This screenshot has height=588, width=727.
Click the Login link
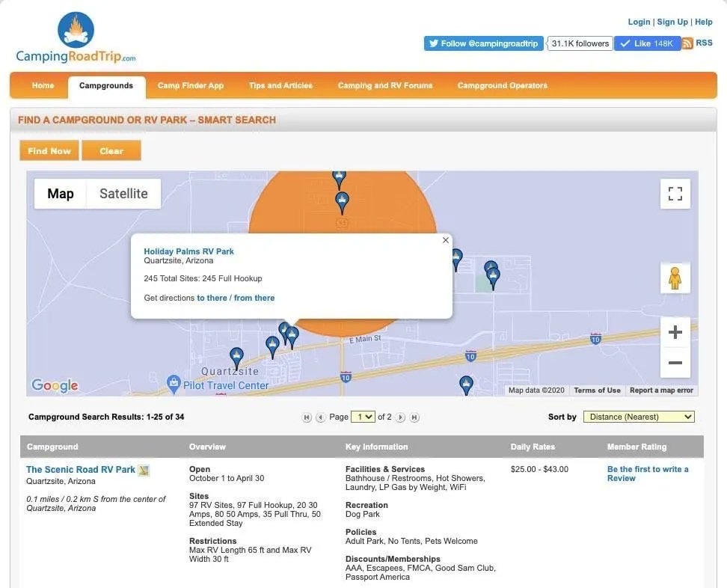639,22
